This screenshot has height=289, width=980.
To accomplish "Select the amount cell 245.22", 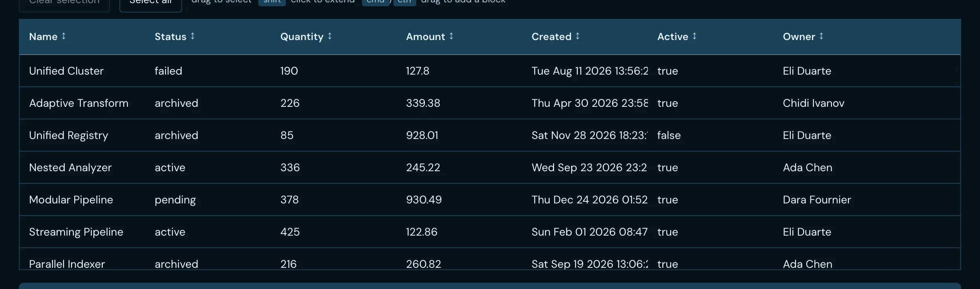I will (x=459, y=167).
